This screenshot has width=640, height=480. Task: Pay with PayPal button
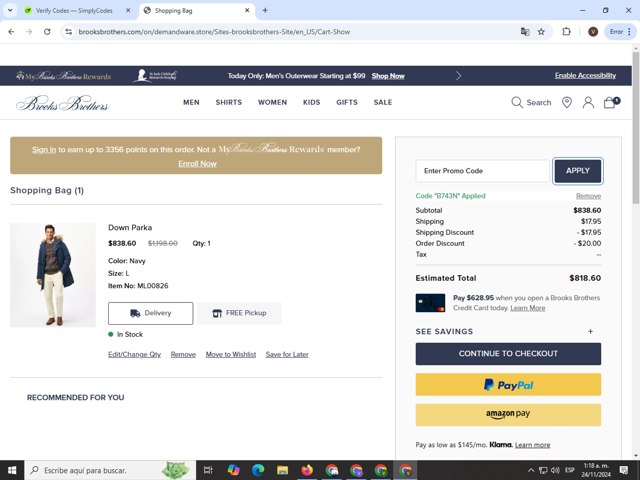(x=508, y=384)
